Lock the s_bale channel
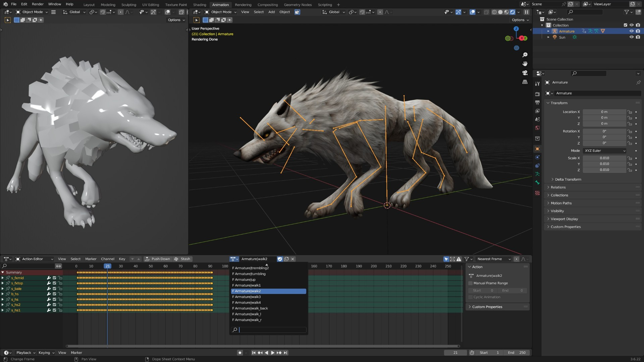644x362 pixels. click(60, 289)
